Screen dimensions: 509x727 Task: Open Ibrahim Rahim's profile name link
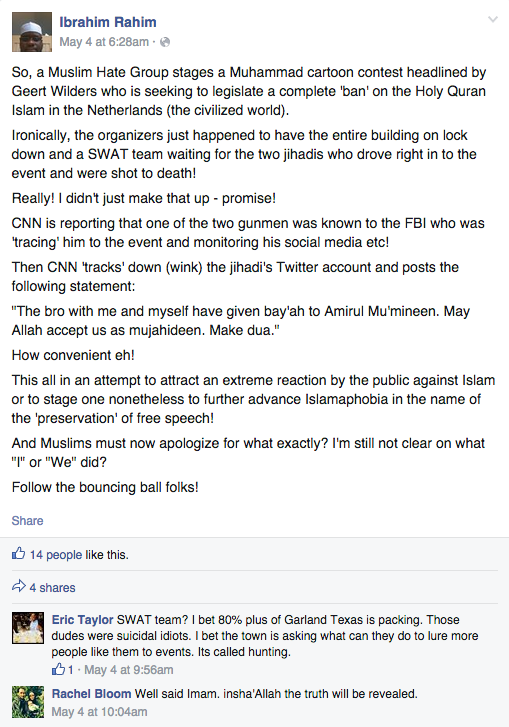108,22
